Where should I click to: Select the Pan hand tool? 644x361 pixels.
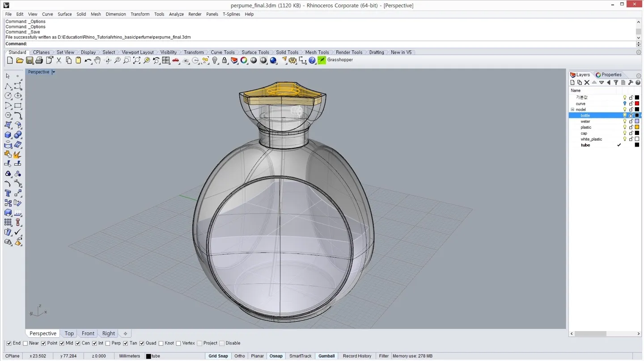pyautogui.click(x=97, y=60)
